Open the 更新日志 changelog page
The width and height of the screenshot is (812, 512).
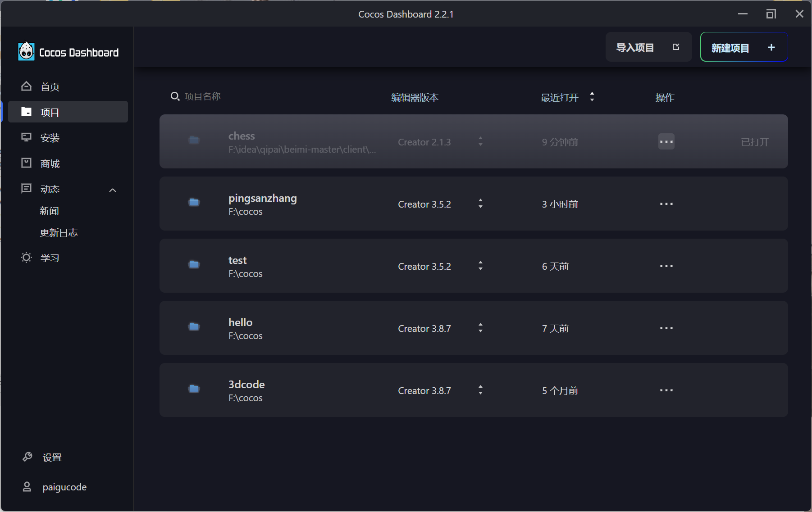[x=59, y=232]
